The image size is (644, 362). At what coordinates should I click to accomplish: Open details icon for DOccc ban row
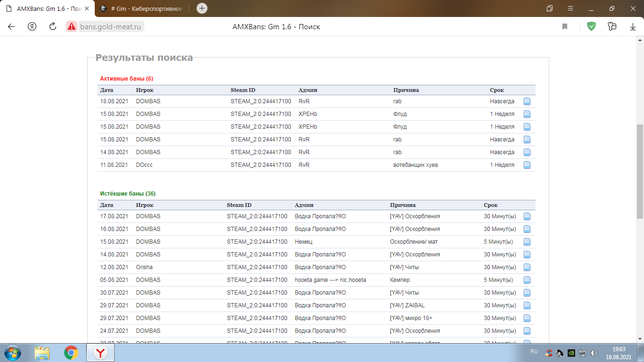point(527,165)
